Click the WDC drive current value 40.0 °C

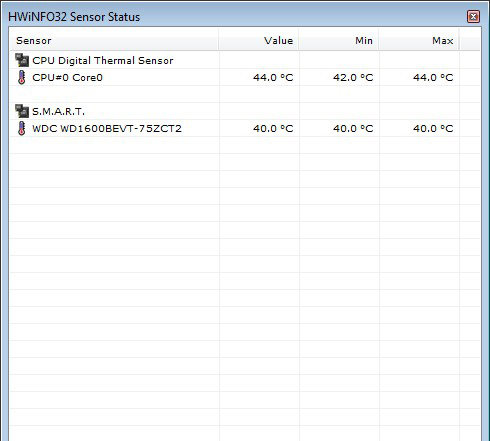click(273, 128)
